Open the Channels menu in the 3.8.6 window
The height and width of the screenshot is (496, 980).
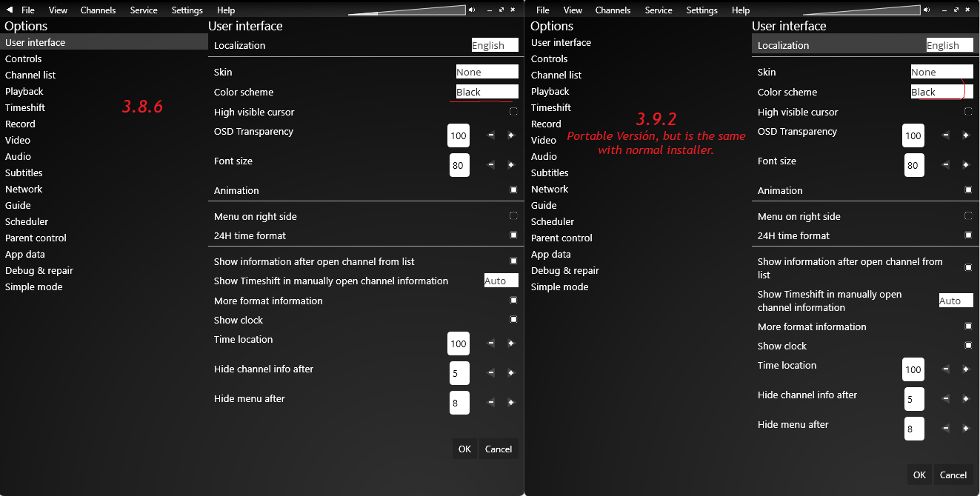pos(98,10)
